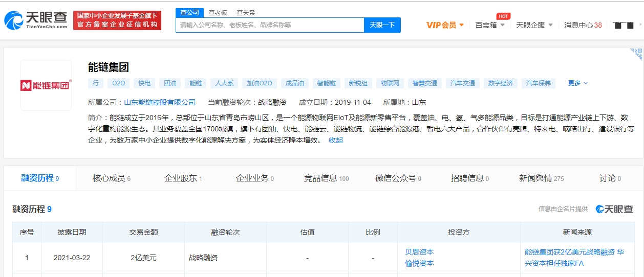Open the 企业业务 tab
The image size is (644, 277).
(x=254, y=178)
